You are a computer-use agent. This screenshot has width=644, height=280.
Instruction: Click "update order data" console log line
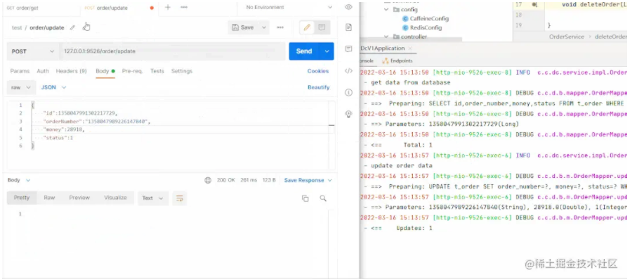[x=402, y=166]
